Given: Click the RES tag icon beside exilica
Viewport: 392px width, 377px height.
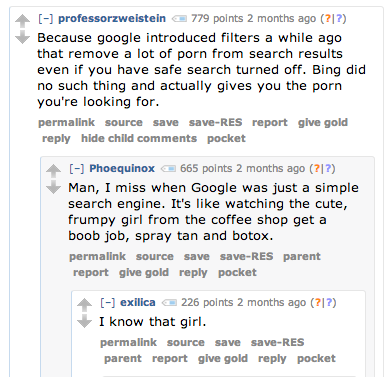Looking at the screenshot, I should tap(169, 303).
